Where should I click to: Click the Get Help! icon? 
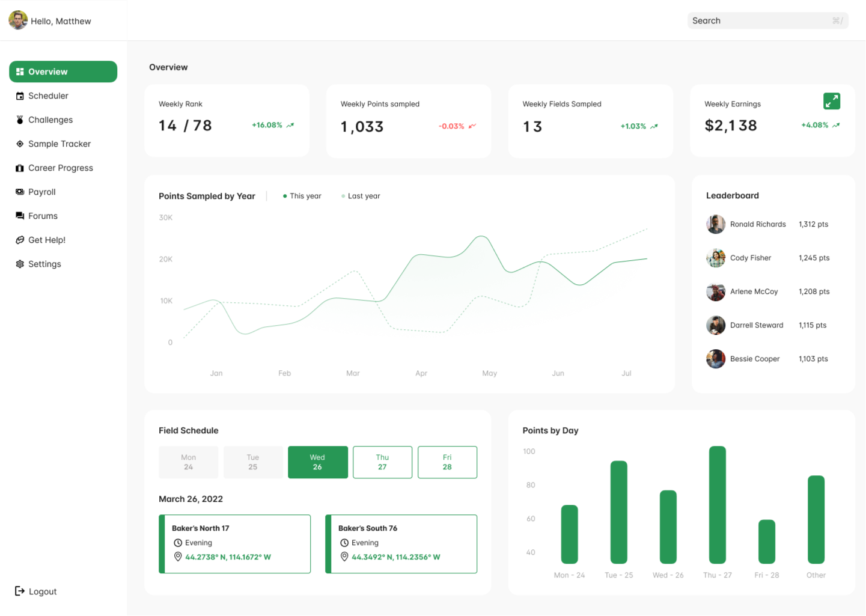tap(20, 240)
